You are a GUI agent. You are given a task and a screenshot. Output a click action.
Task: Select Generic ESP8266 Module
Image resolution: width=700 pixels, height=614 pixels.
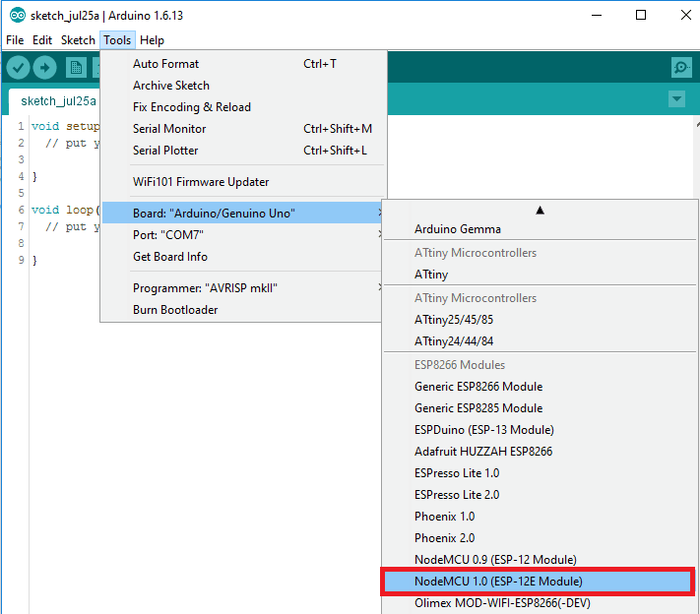pyautogui.click(x=540, y=387)
